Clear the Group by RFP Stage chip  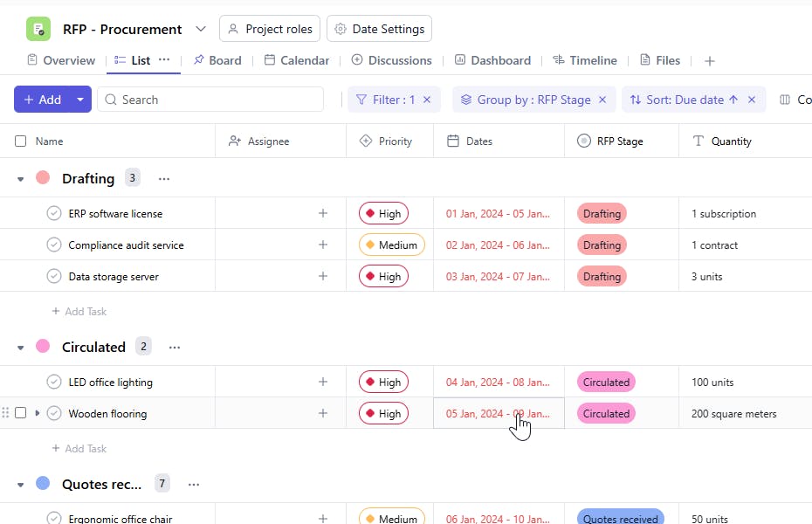click(x=602, y=100)
